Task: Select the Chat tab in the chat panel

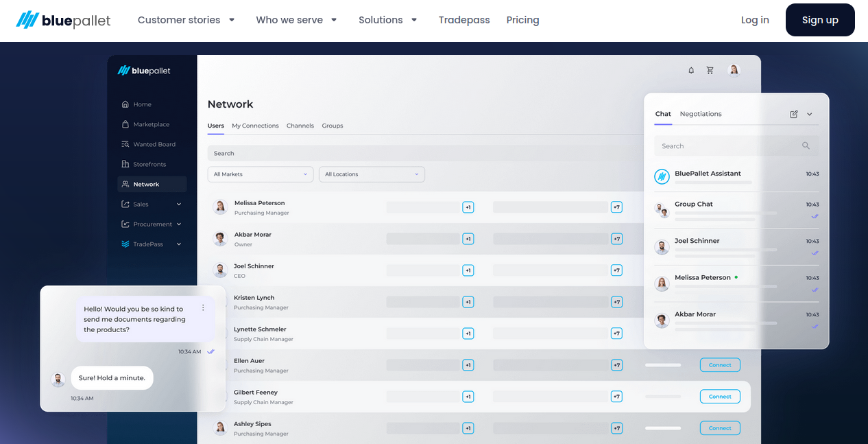Action: [x=663, y=114]
